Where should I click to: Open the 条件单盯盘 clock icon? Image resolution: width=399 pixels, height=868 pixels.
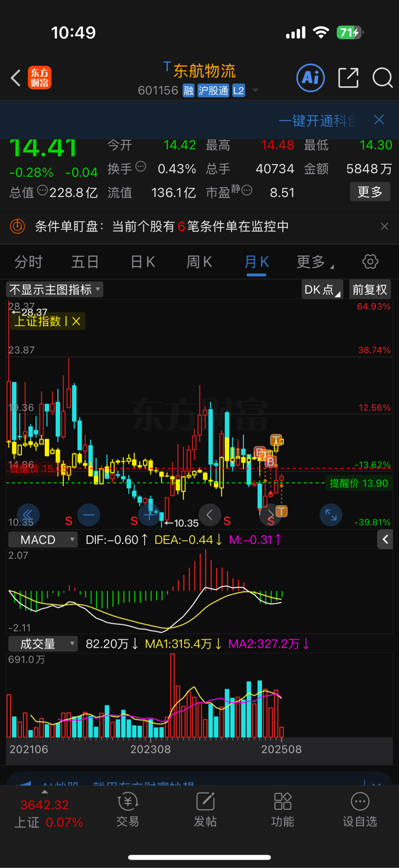[18, 226]
